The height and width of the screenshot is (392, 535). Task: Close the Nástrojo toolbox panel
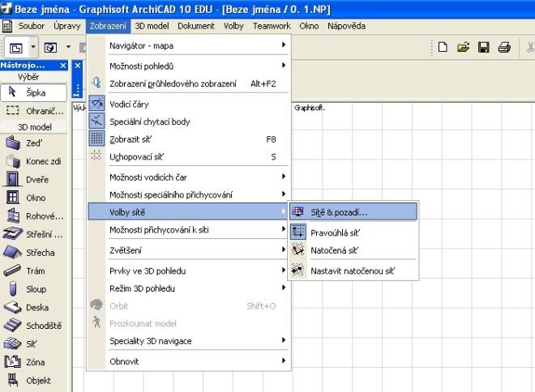[63, 66]
